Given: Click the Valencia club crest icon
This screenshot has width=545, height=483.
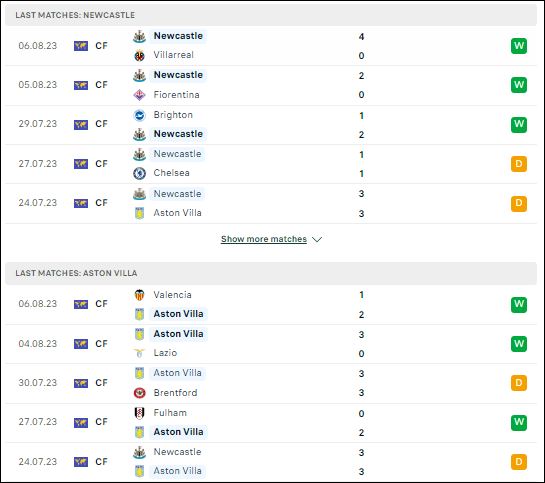Looking at the screenshot, I should click(x=139, y=295).
